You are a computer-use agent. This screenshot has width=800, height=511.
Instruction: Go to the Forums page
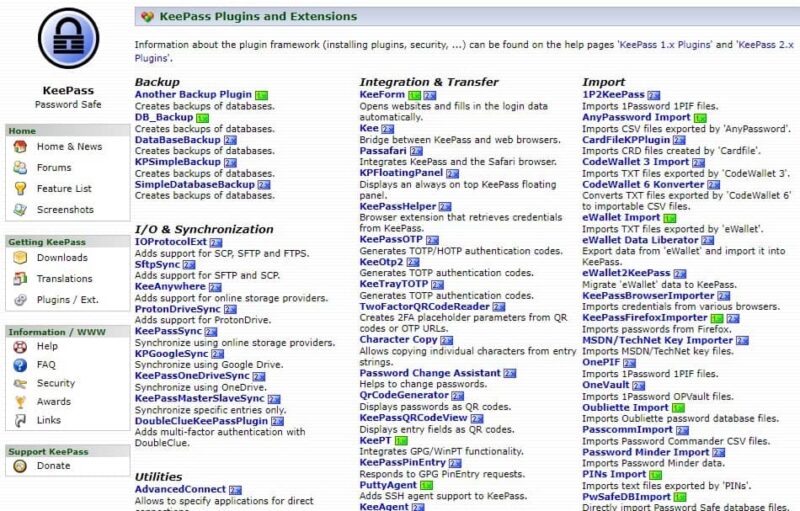(x=54, y=167)
